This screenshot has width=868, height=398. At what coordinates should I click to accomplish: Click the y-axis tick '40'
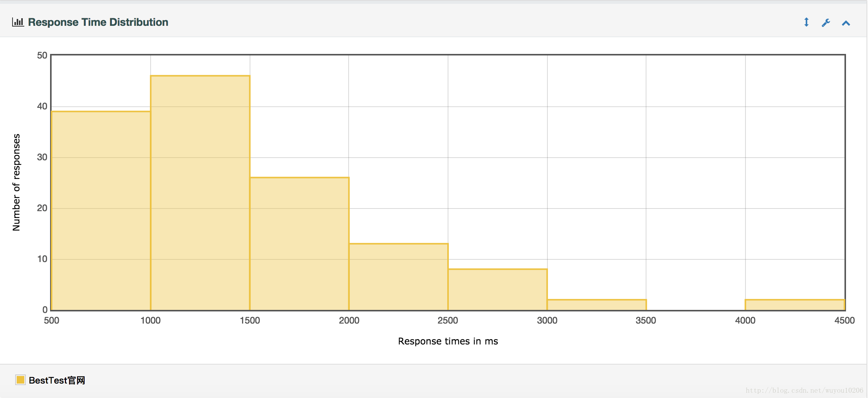click(42, 106)
